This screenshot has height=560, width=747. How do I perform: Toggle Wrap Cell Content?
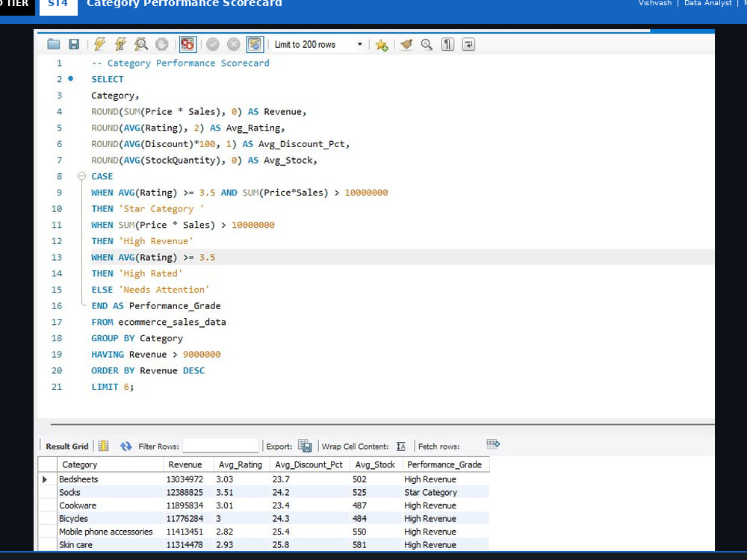point(401,447)
